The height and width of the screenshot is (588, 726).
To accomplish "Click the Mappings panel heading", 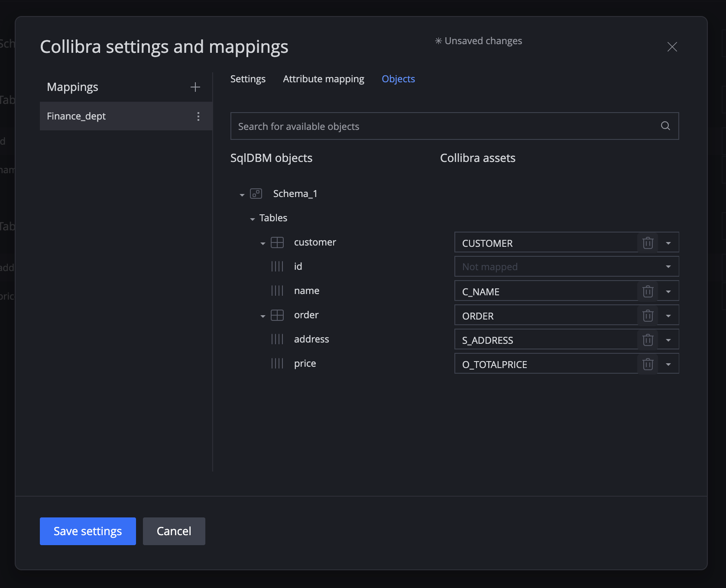I will click(72, 87).
